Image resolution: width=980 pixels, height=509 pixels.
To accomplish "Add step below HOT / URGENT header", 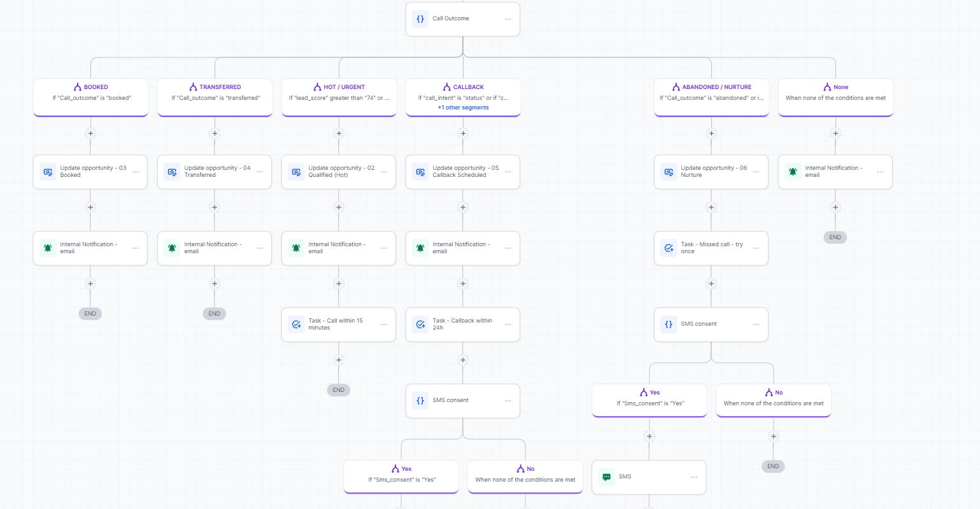I will pos(339,134).
